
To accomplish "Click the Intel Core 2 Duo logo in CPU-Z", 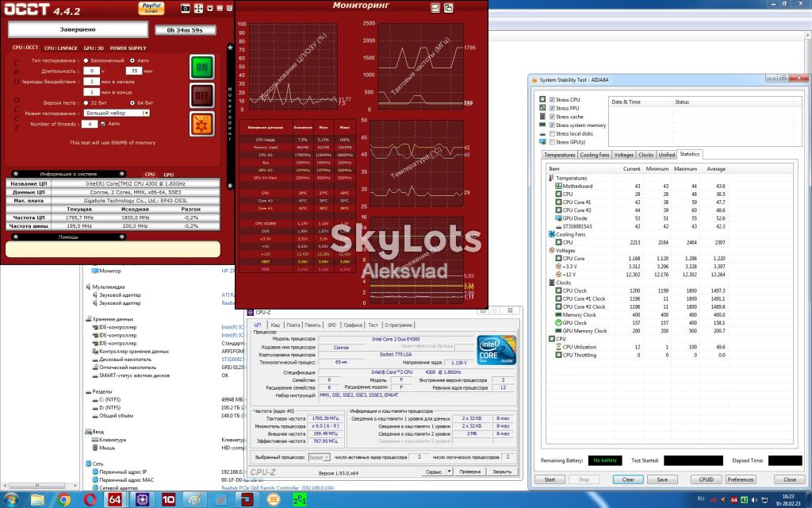I will [496, 349].
